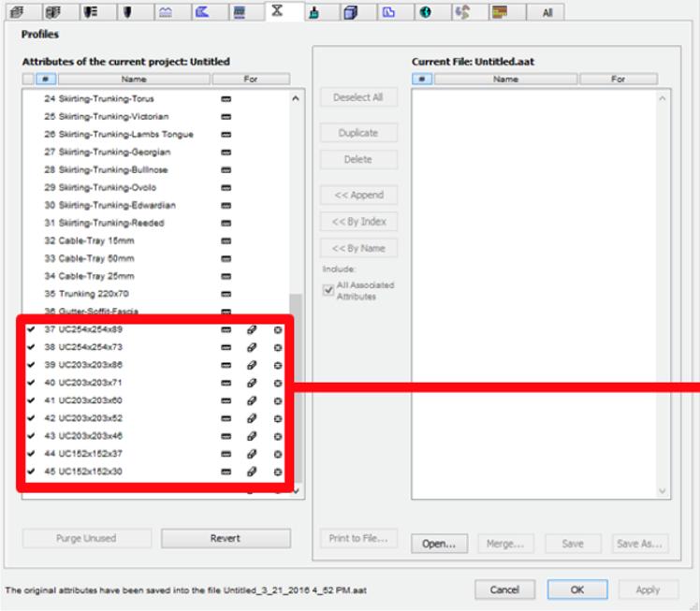The image size is (700, 611).
Task: Click For header of Current File list
Action: coord(619,80)
